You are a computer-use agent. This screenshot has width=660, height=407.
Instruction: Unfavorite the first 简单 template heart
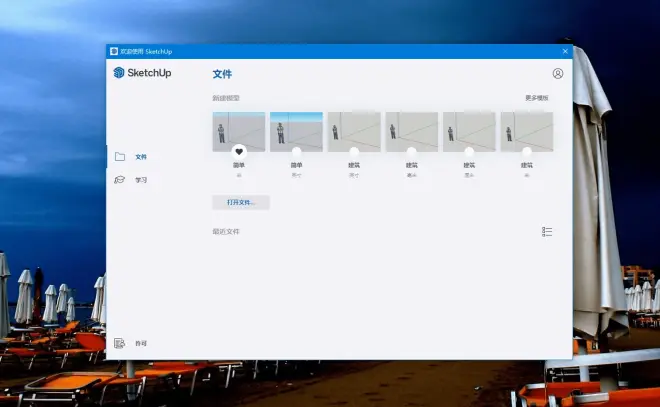tap(239, 152)
